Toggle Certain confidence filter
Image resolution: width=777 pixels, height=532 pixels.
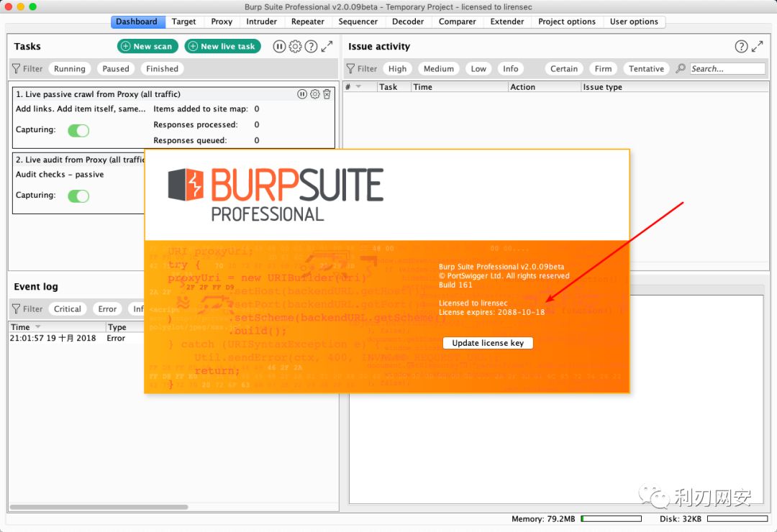click(564, 69)
